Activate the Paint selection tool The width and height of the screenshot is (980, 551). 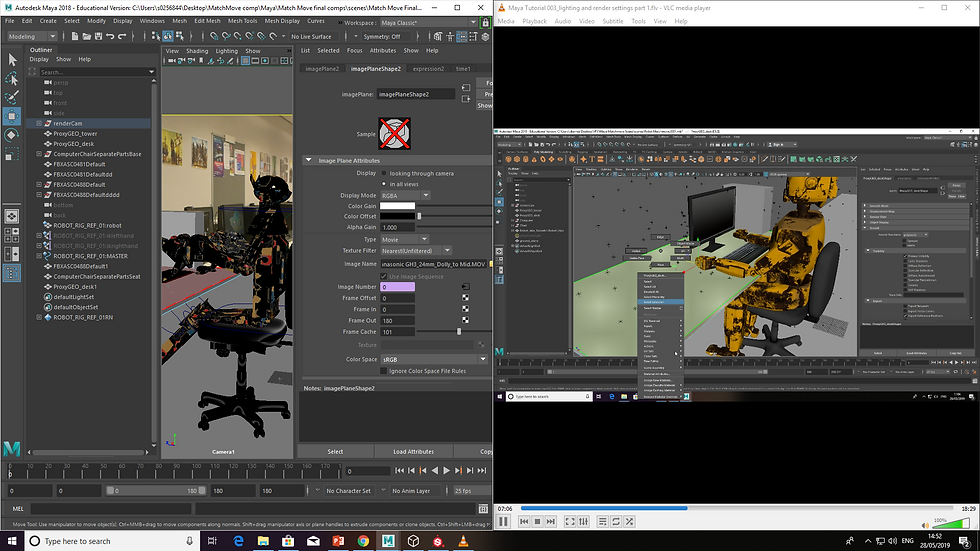[12, 97]
